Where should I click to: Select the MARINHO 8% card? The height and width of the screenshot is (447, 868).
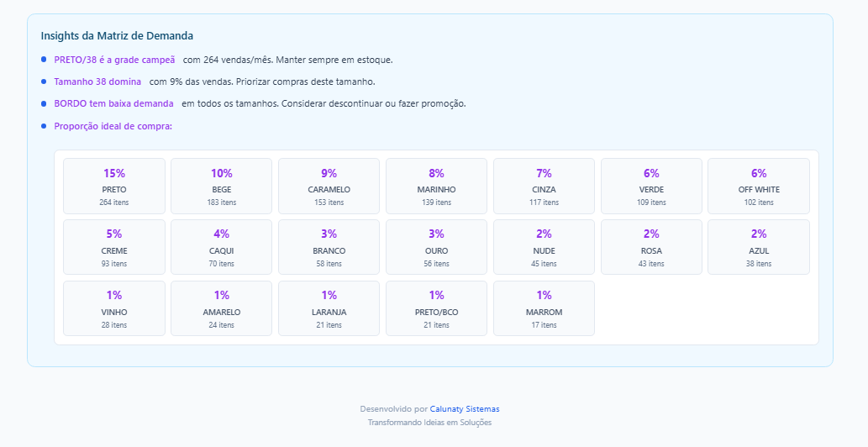click(x=436, y=186)
